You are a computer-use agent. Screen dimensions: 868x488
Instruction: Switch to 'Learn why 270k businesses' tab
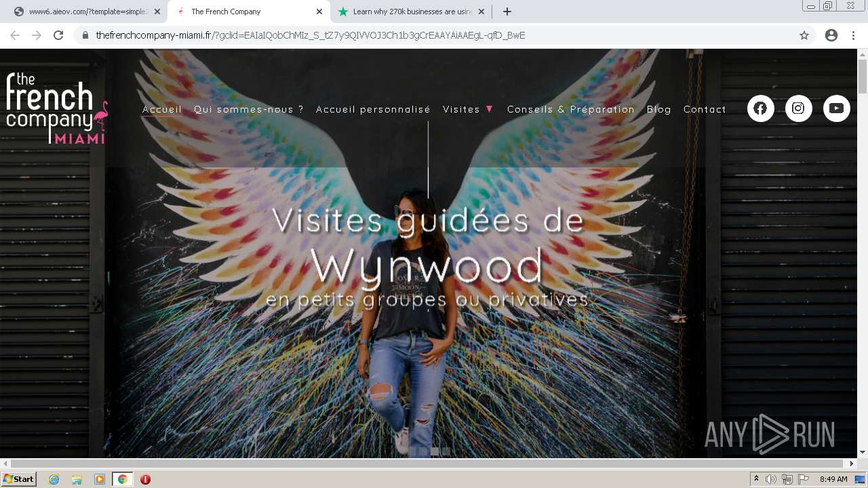pyautogui.click(x=410, y=12)
